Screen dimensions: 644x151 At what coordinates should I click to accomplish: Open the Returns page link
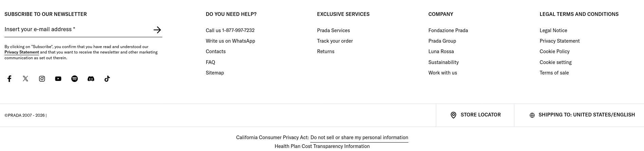click(x=326, y=51)
